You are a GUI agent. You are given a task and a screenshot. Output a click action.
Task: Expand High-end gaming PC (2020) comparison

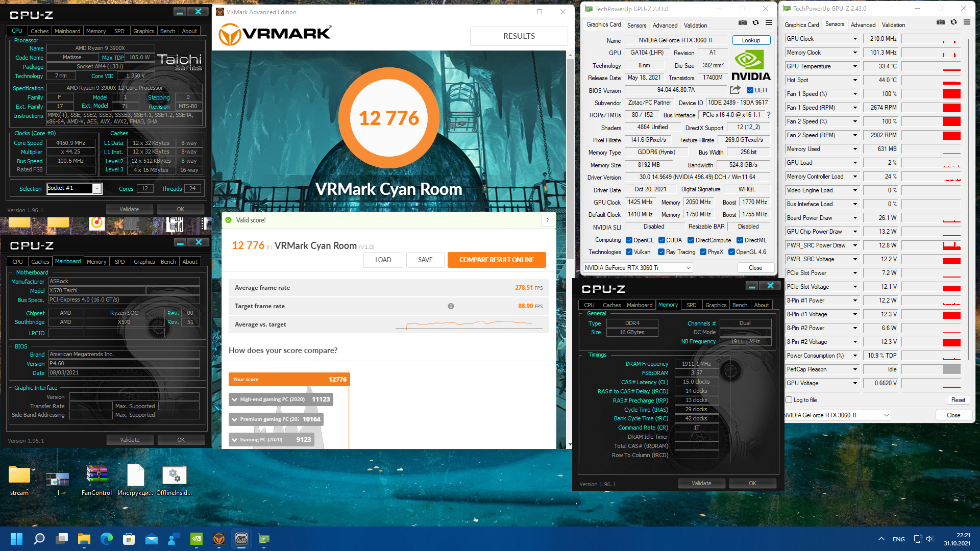[281, 399]
